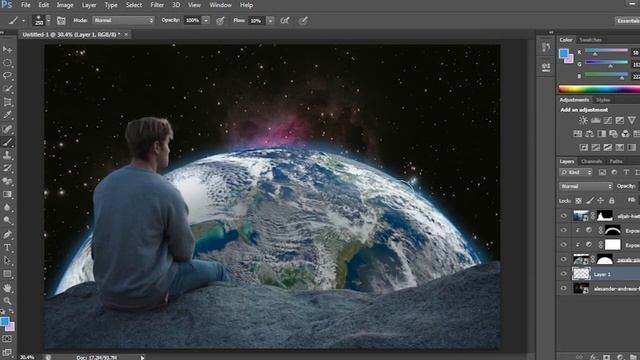Open the File menu
Viewport: 640px width, 360px height.
click(x=26, y=5)
